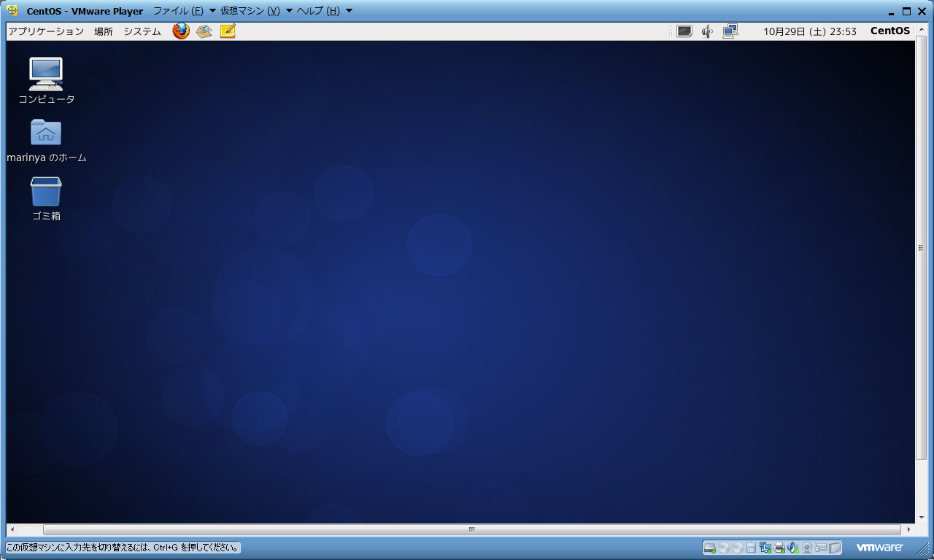
Task: Open the システム menu
Action: point(142,31)
